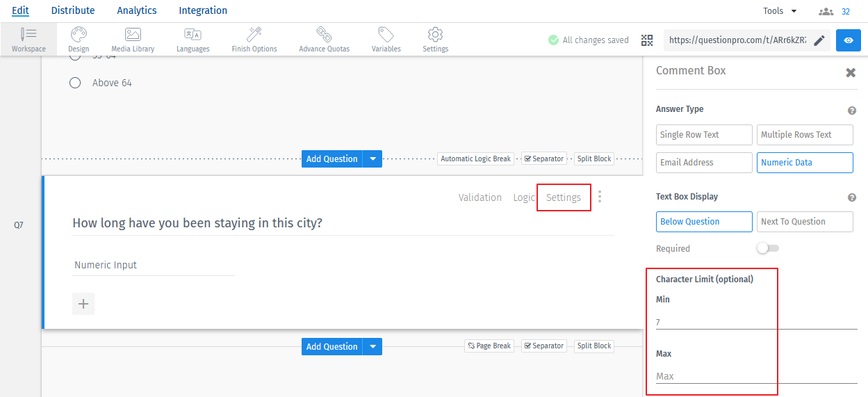Viewport: 868px width, 397px height.
Task: Open the Q7 Validation link
Action: tap(480, 197)
